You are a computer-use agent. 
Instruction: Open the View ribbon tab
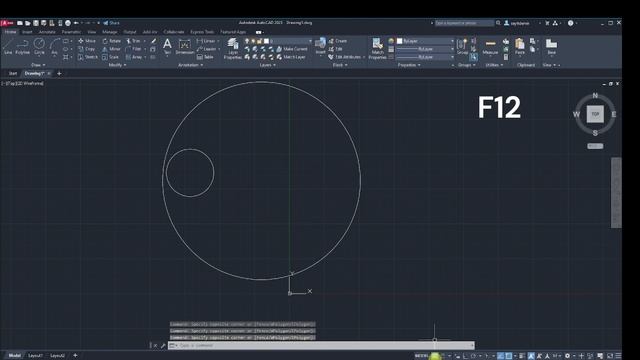pos(91,31)
